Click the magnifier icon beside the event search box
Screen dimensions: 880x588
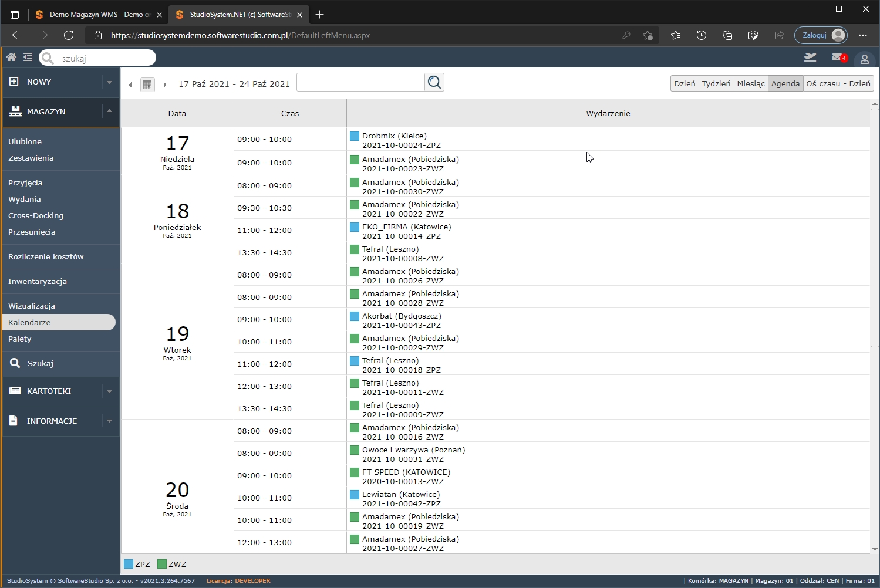coord(434,82)
